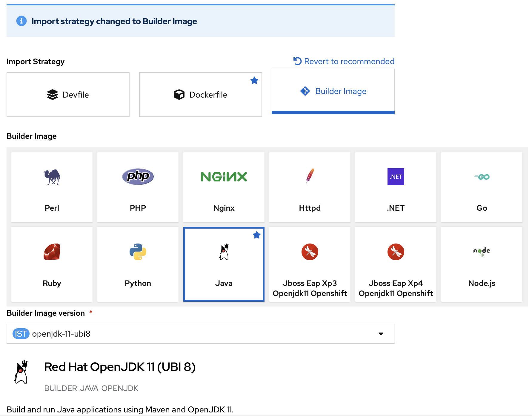This screenshot has height=416, width=532.
Task: Select Jboss Eap Xp4 Openjdk11 Openshift card
Action: [396, 264]
